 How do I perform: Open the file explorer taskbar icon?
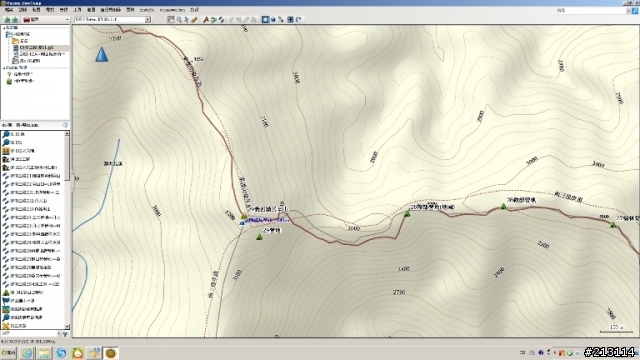[x=44, y=353]
